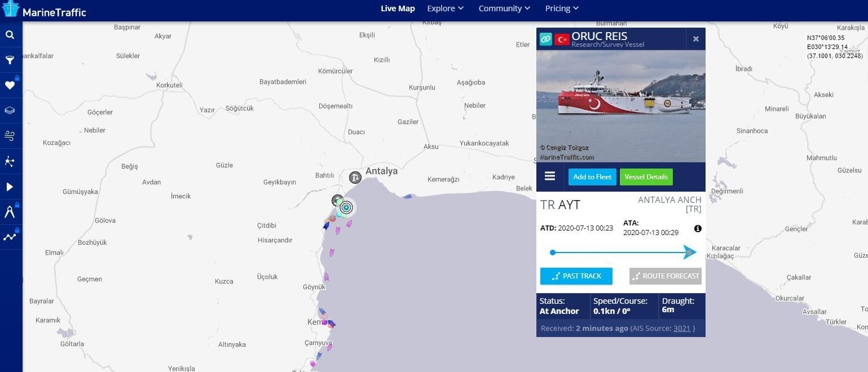
Task: Click the map coordinates readout
Action: pyautogui.click(x=835, y=47)
